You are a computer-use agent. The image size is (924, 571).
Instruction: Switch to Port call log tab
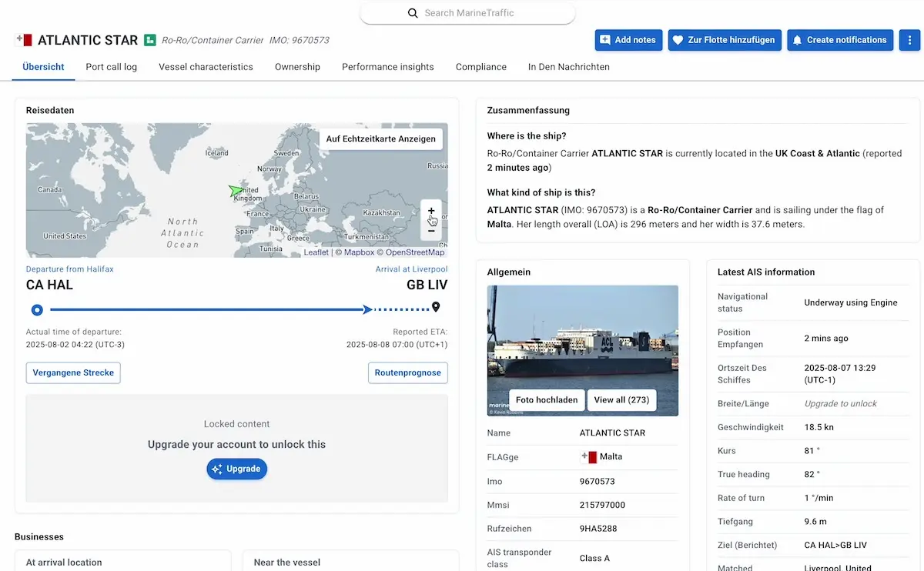click(x=112, y=67)
